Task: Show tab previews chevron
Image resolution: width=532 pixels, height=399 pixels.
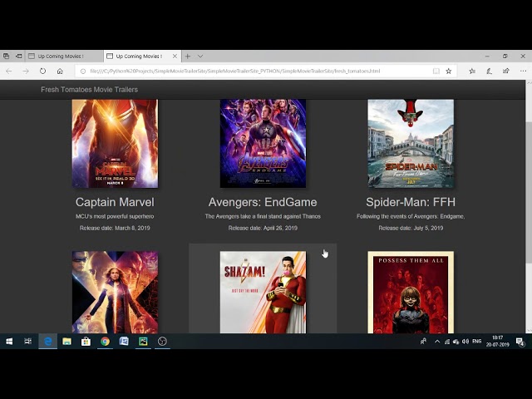Action: [200, 57]
